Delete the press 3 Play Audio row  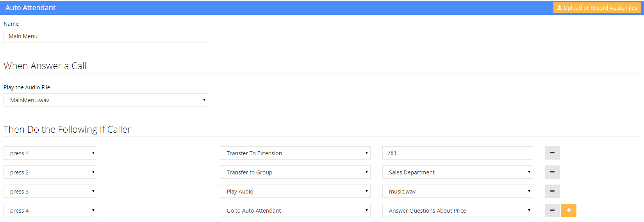click(552, 191)
